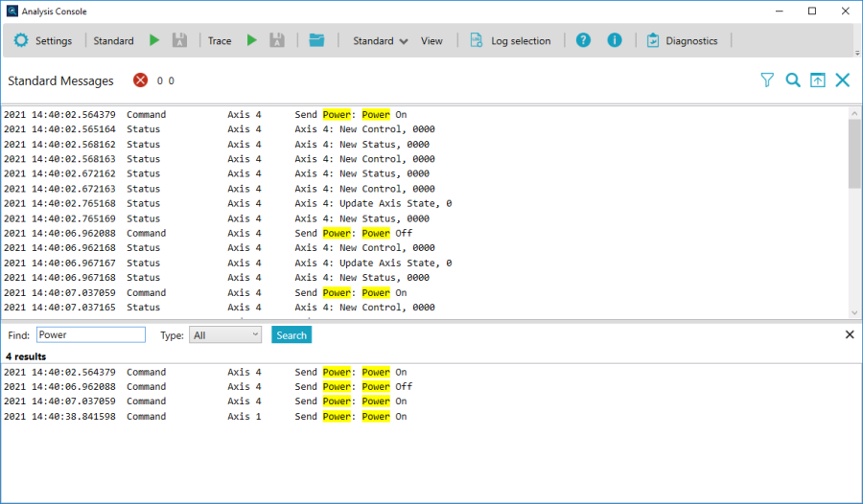Viewport: 863px width, 504px height.
Task: Click the Diagnostics label in toolbar
Action: click(691, 40)
